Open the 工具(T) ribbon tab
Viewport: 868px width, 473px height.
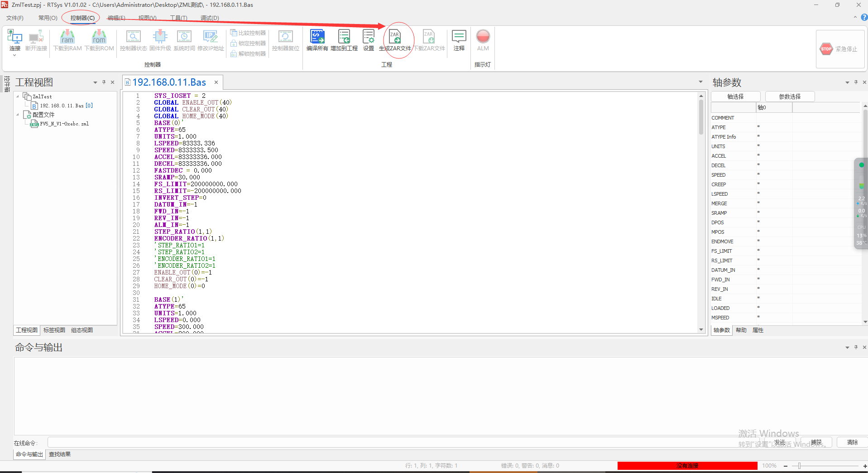179,18
